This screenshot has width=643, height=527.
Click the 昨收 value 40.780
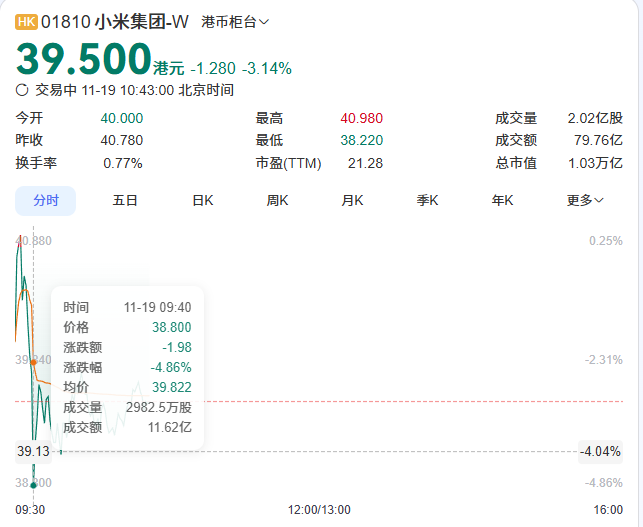(x=122, y=140)
